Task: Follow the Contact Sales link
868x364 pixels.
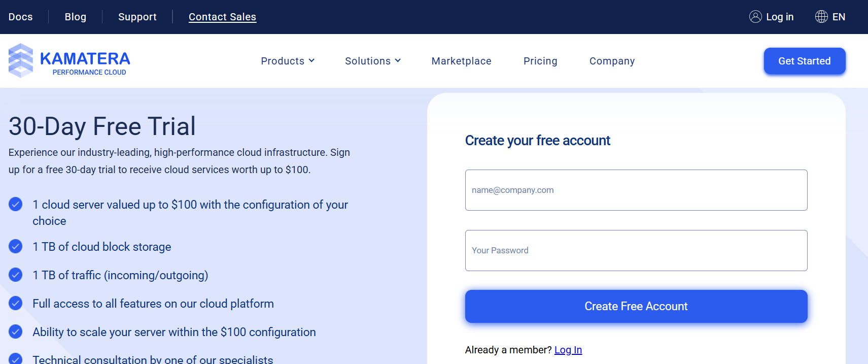Action: 222,17
